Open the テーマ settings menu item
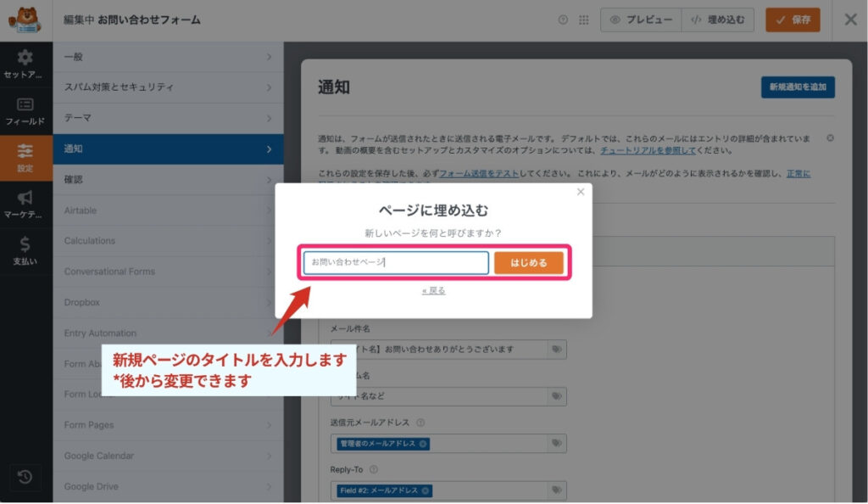The height and width of the screenshot is (504, 868). pos(168,118)
